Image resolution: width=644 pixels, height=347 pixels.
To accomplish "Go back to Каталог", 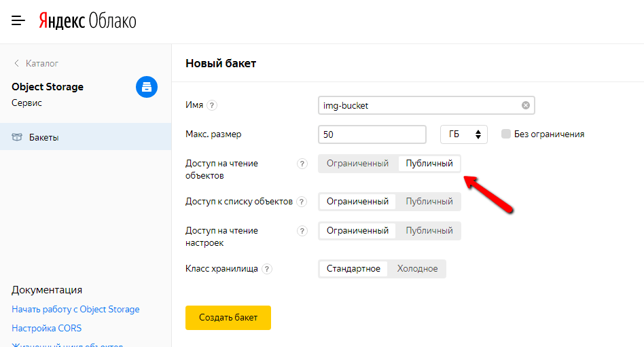I will (x=36, y=63).
